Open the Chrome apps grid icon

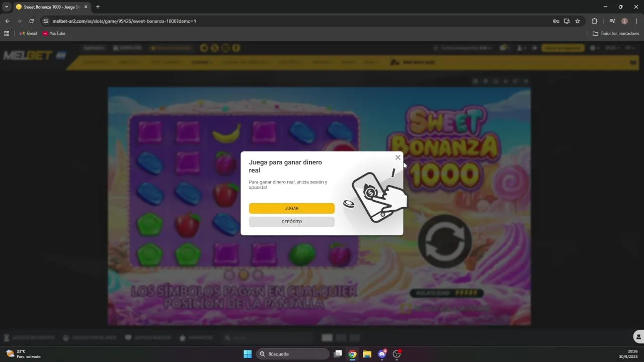(x=7, y=34)
